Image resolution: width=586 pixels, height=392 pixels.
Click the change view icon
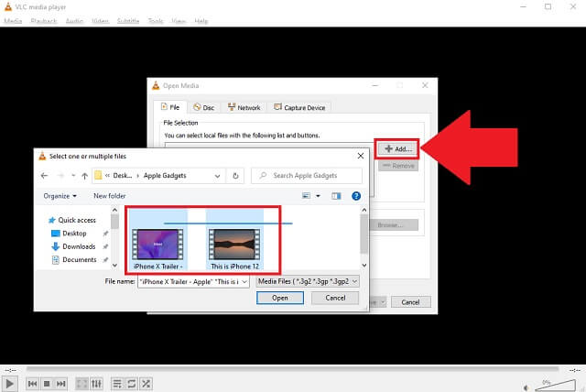[306, 196]
